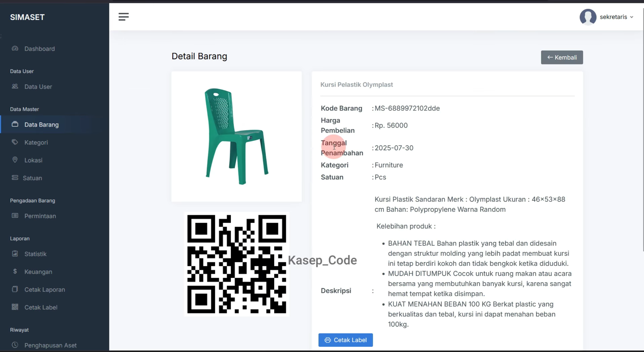Click the title Kursi Pelastik Olymplast
The image size is (644, 352).
356,85
